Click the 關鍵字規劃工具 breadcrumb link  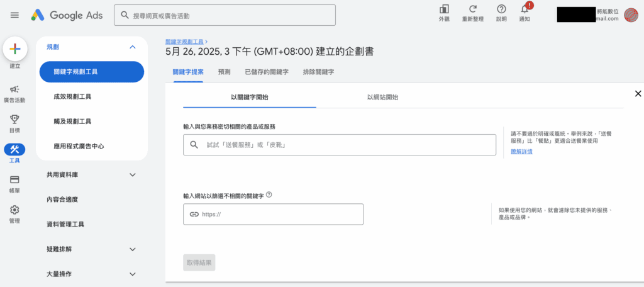click(x=184, y=42)
